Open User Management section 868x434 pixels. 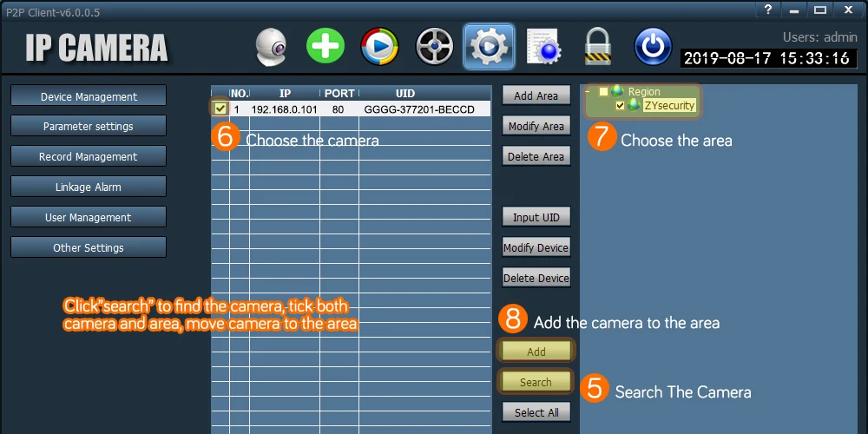coord(89,218)
